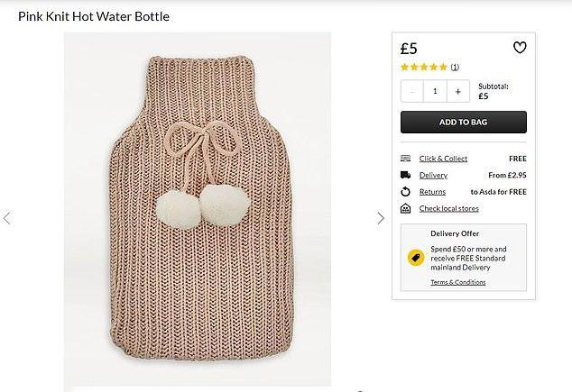Decrease quantity with the minus button
Screen dimensions: 572x392
click(x=412, y=91)
